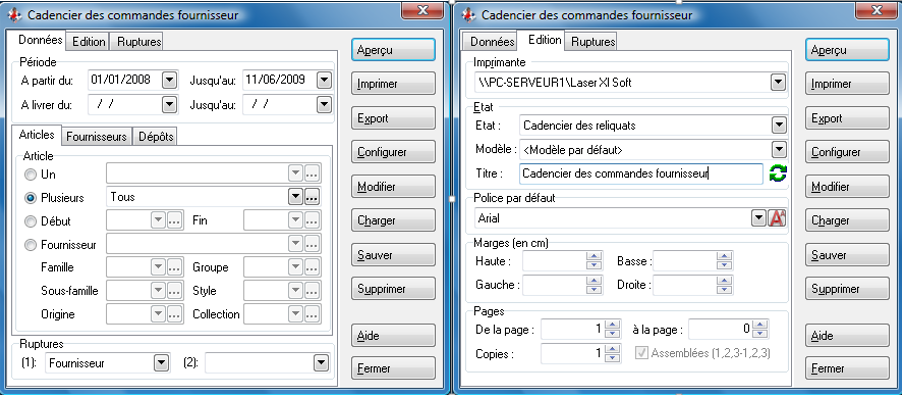This screenshot has height=395, width=902.
Task: Open the Dépôts sub-tab
Action: (154, 137)
